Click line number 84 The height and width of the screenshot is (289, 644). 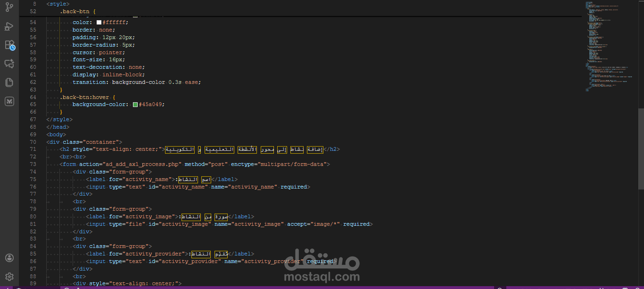(33, 247)
